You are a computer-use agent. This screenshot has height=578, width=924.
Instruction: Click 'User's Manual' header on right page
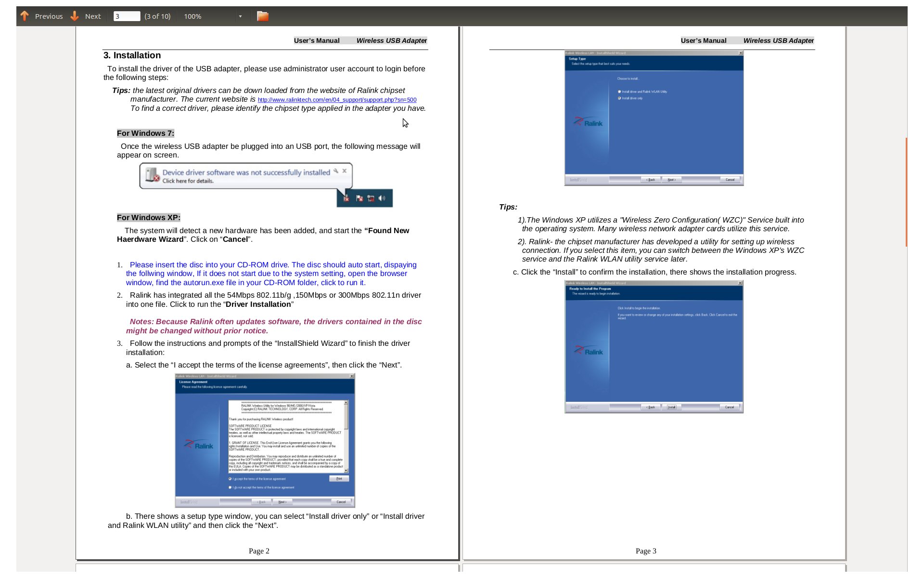(704, 41)
